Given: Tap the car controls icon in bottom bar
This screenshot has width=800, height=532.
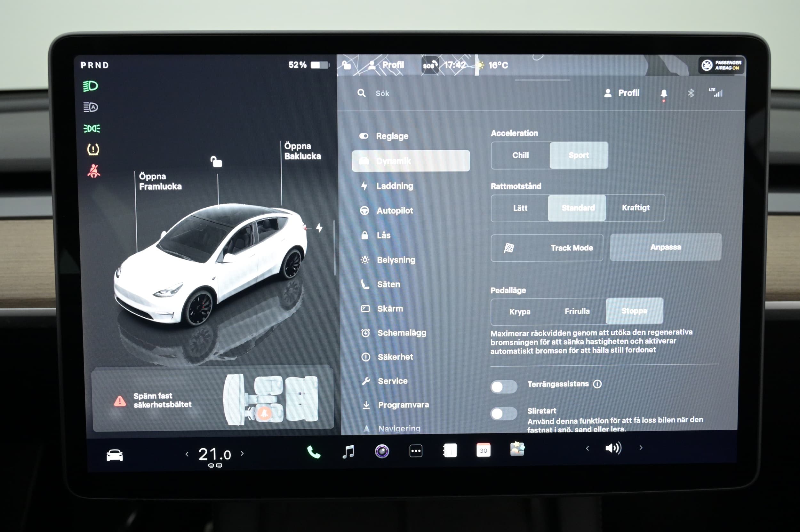Looking at the screenshot, I should coord(115,455).
